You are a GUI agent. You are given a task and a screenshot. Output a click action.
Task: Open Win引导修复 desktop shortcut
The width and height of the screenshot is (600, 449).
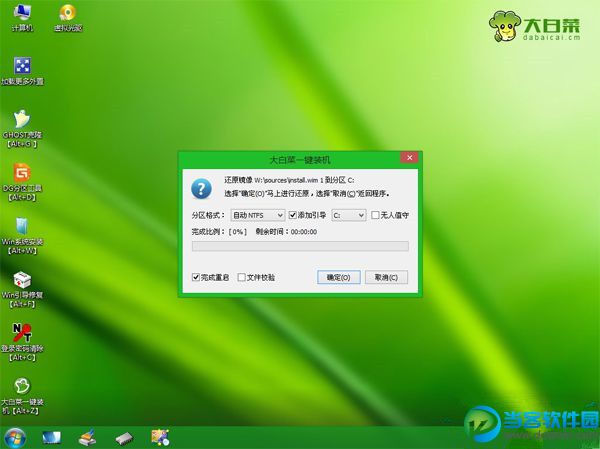(x=22, y=290)
